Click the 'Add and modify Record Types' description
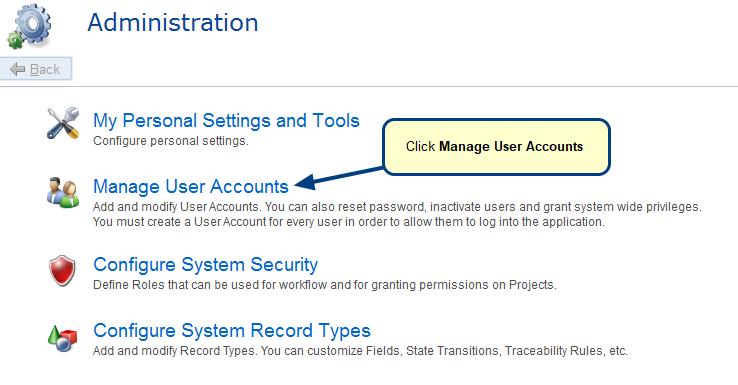This screenshot has height=385, width=738. coord(360,351)
